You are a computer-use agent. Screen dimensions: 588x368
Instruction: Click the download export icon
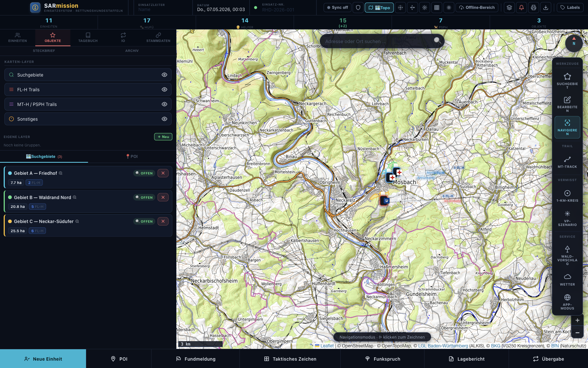(x=546, y=7)
